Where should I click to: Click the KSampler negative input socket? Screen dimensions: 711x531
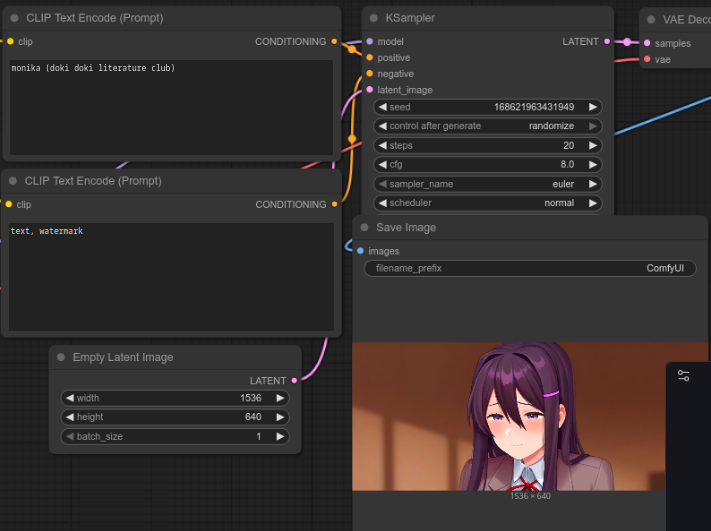coord(370,73)
